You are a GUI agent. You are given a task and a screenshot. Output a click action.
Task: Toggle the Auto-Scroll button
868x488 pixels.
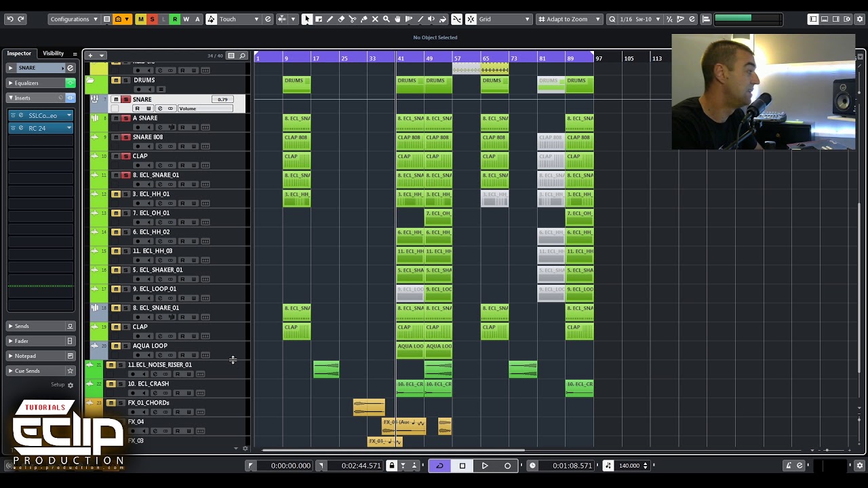(281, 19)
